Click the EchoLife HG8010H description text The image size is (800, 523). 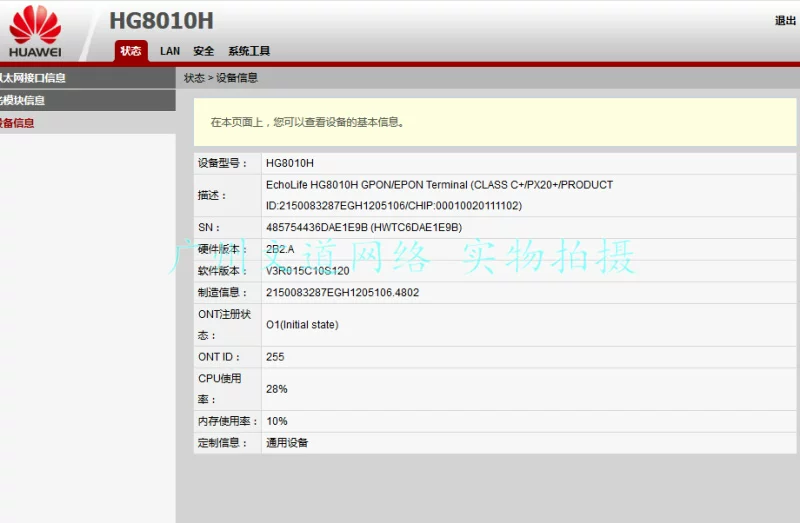[x=439, y=195]
